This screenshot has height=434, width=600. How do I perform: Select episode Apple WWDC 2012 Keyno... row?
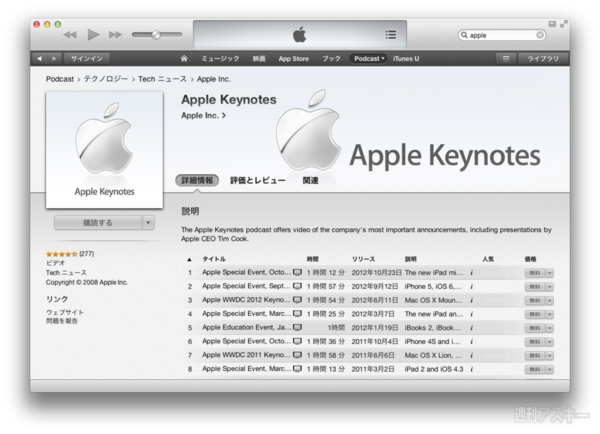click(370, 300)
